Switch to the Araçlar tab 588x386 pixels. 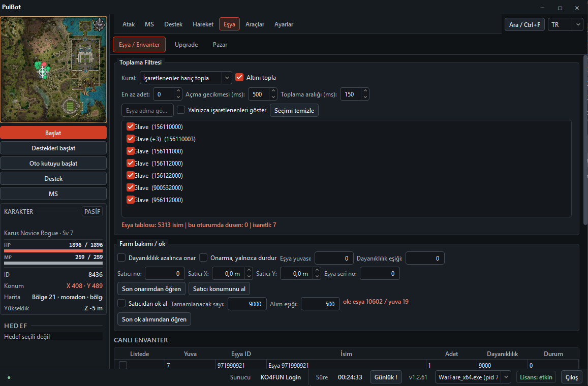click(x=255, y=24)
